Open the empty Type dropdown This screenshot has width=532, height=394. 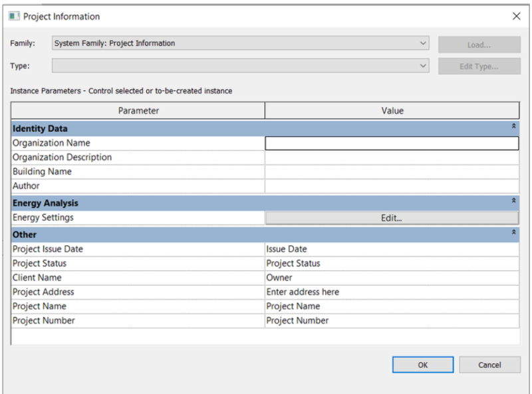pyautogui.click(x=241, y=66)
